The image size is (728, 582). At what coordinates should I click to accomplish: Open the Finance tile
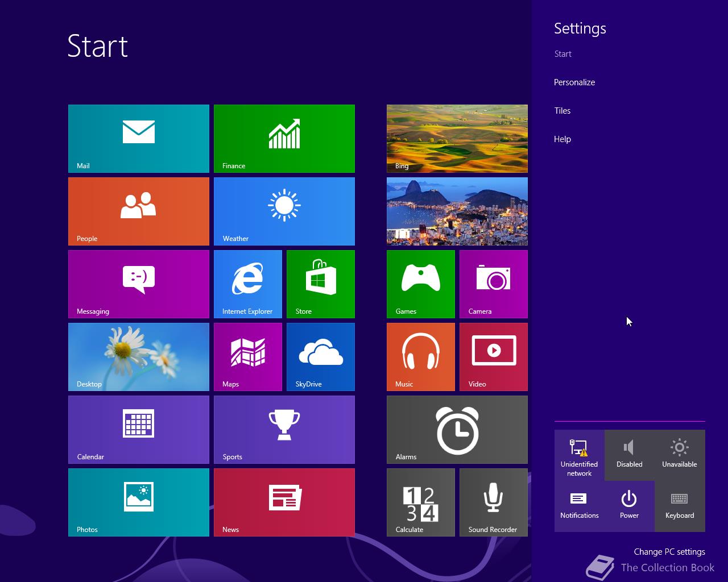[x=284, y=139]
